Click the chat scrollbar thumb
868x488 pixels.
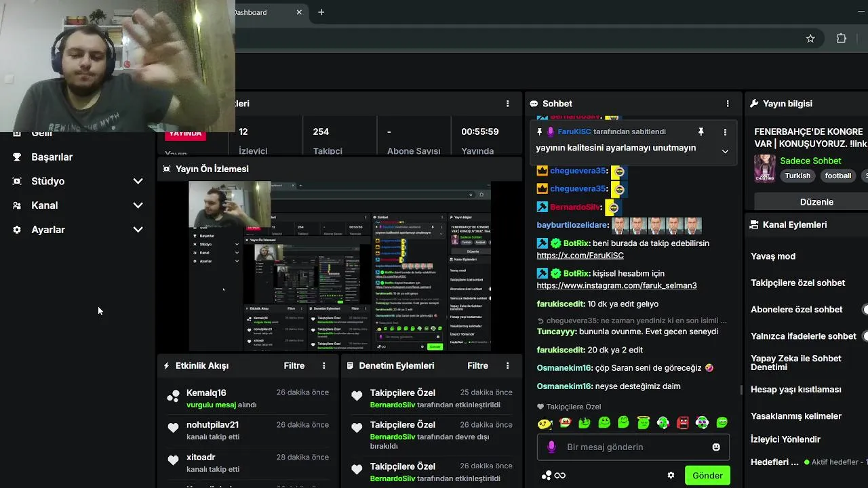point(741,390)
